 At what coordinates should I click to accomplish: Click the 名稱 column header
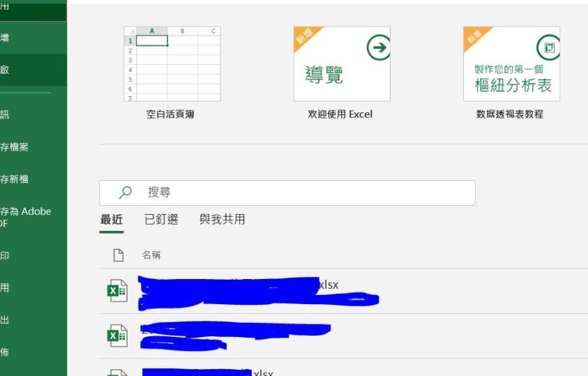(x=151, y=255)
